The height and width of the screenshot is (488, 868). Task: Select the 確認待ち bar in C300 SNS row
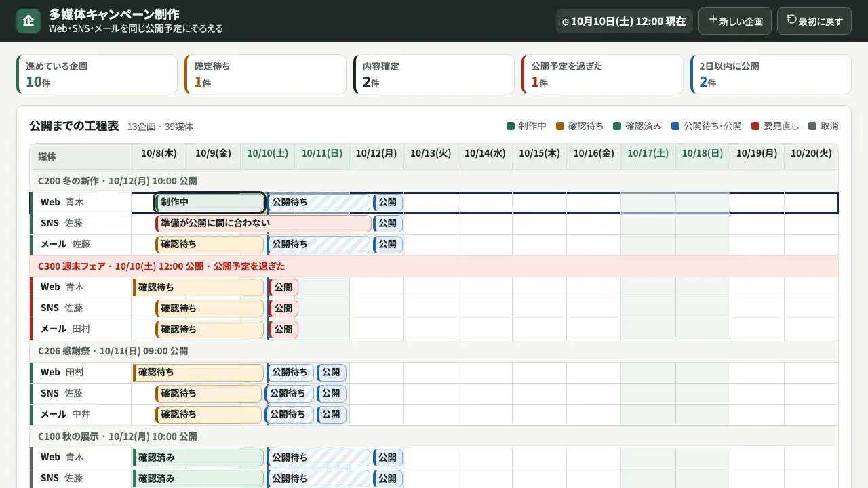[210, 308]
